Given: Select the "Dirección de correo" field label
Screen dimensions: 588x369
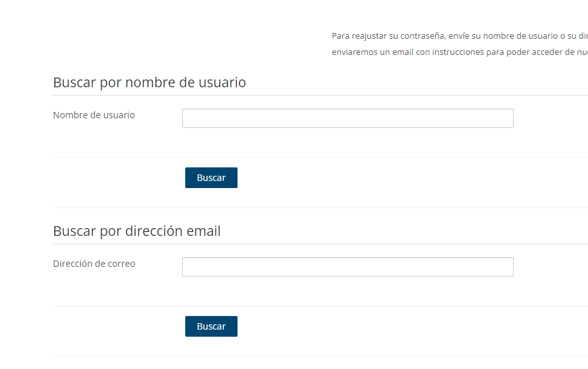Looking at the screenshot, I should point(94,264).
